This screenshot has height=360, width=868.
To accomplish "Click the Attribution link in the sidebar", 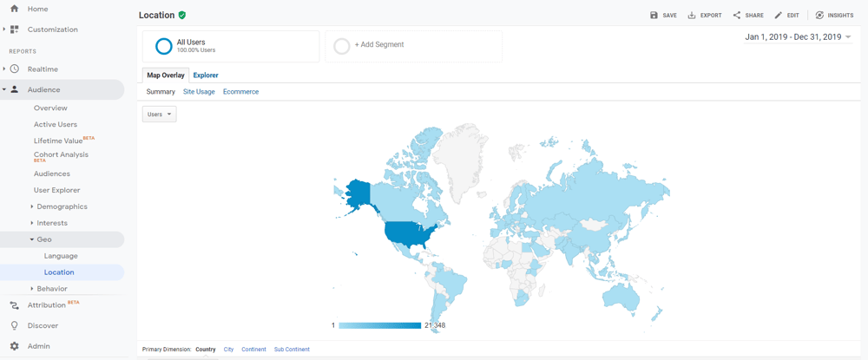I will click(x=47, y=305).
